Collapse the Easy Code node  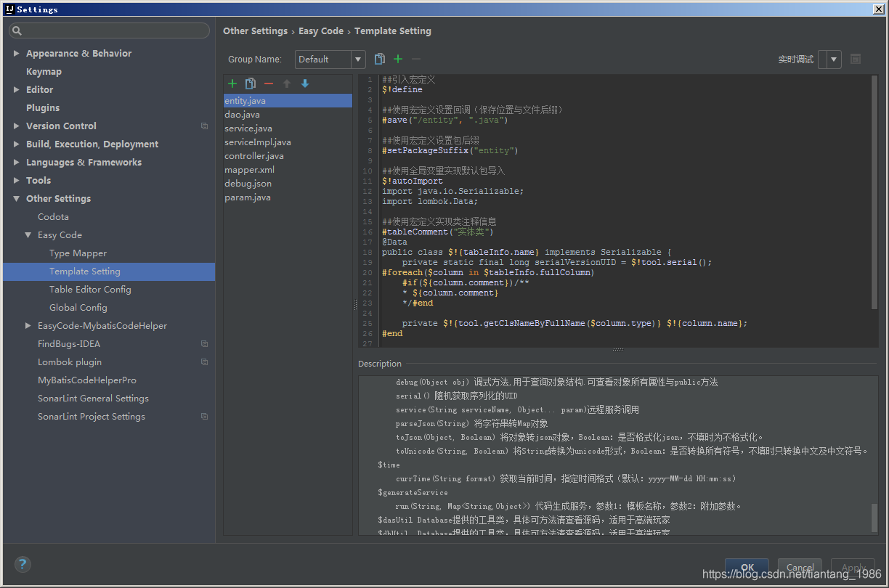tap(28, 235)
